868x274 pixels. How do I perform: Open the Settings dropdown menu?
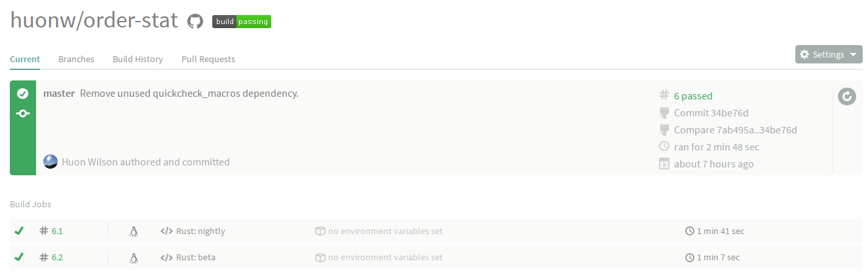click(x=829, y=54)
